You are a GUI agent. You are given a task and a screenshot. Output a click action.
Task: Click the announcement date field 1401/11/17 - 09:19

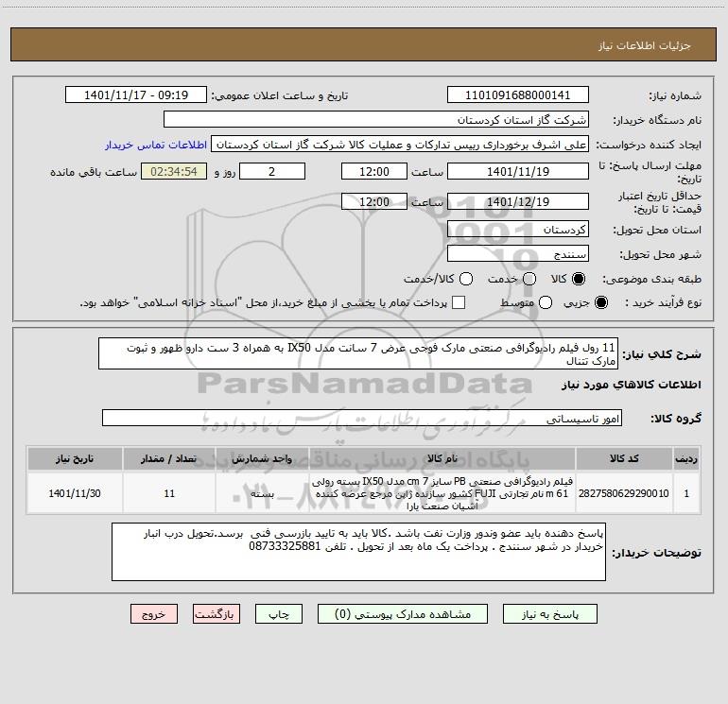135,94
